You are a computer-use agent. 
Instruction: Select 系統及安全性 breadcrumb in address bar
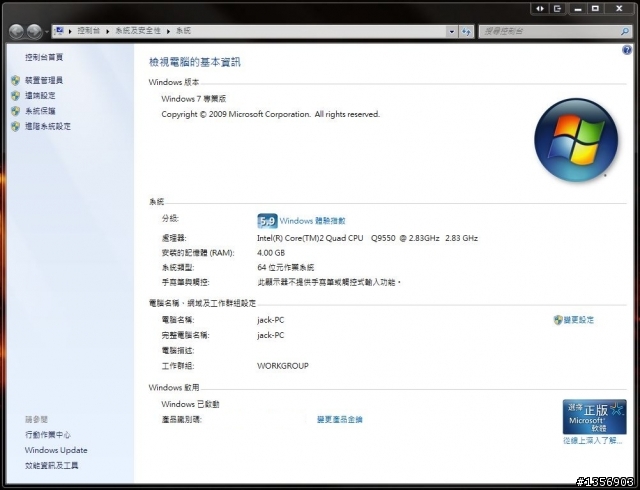click(x=138, y=31)
